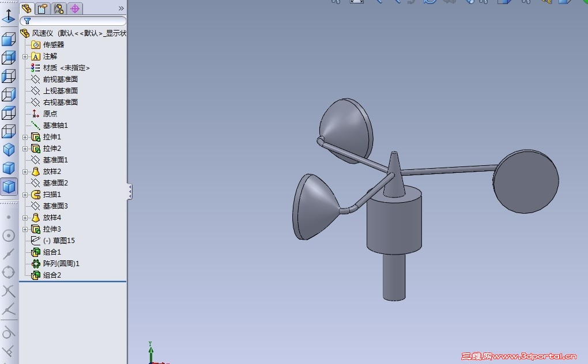Image resolution: width=588 pixels, height=364 pixels.
Task: Select 阵列(圆周)1 pattern feature
Action: point(55,264)
